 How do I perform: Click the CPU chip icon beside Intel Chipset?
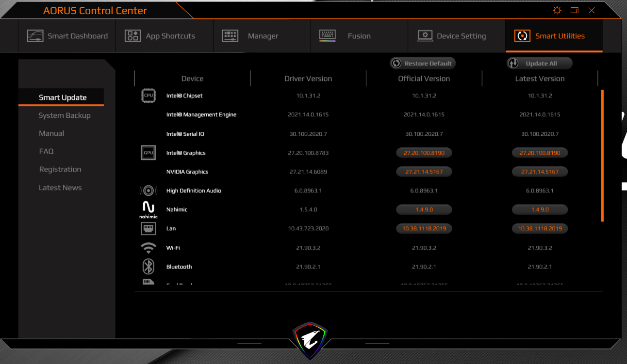148,95
